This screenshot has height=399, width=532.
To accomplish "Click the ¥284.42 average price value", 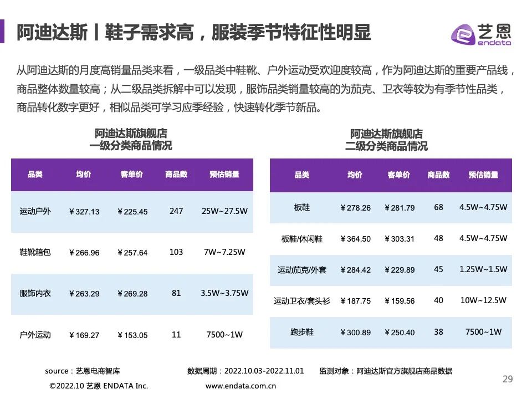I will [356, 270].
